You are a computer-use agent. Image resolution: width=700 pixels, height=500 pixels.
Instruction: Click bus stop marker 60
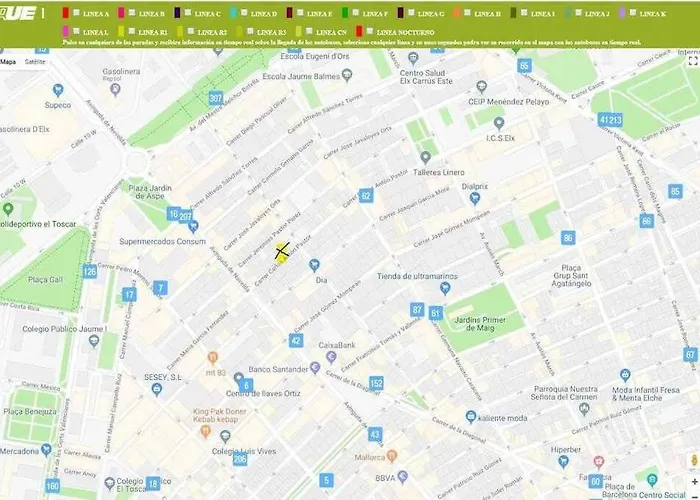pyautogui.click(x=596, y=481)
